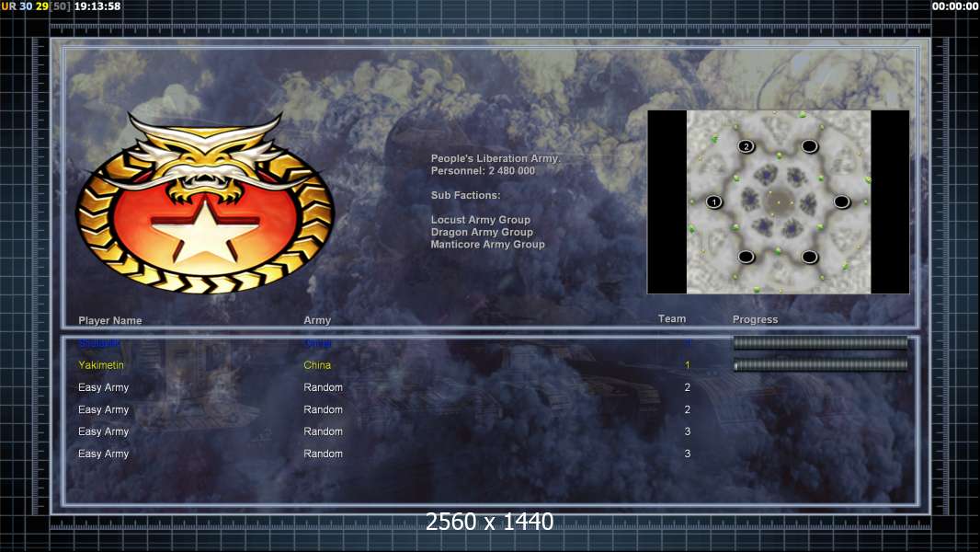Click the Progress column header
Image resolution: width=980 pixels, height=552 pixels.
[755, 319]
